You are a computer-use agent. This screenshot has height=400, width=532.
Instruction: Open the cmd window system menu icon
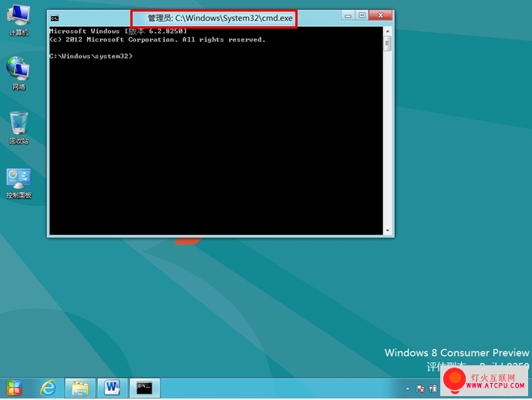coord(55,18)
